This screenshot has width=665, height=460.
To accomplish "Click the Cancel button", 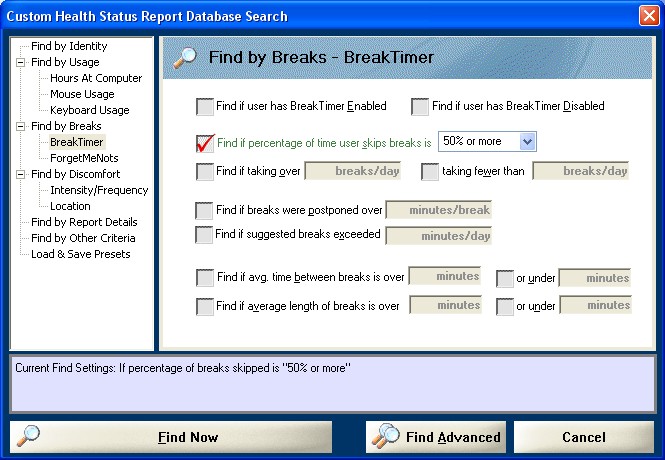I will (x=584, y=437).
